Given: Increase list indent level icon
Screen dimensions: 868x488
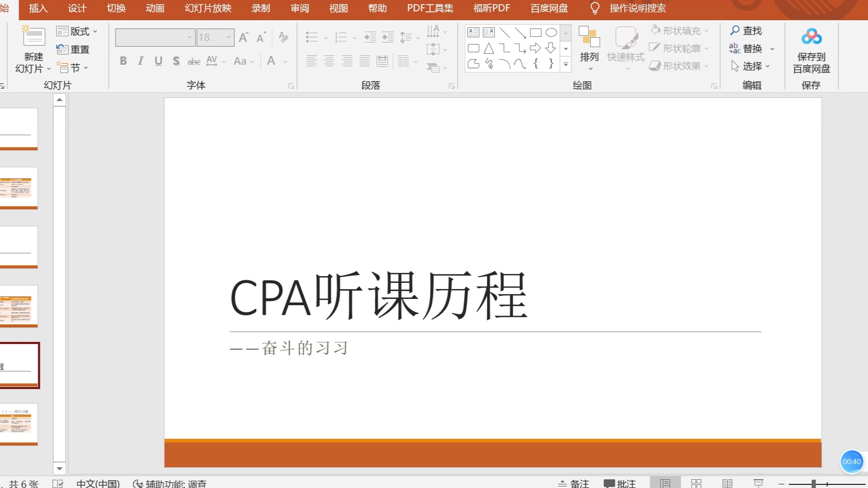Looking at the screenshot, I should pyautogui.click(x=388, y=37).
